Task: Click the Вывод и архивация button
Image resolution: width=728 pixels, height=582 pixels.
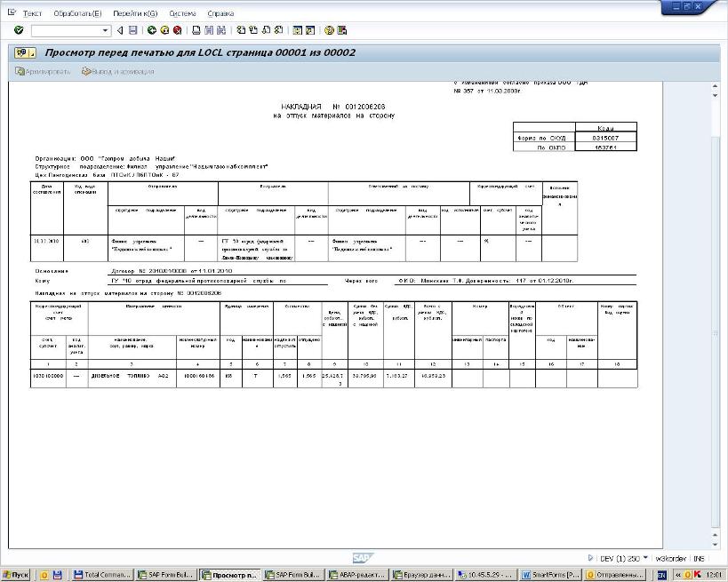Action: (x=118, y=71)
